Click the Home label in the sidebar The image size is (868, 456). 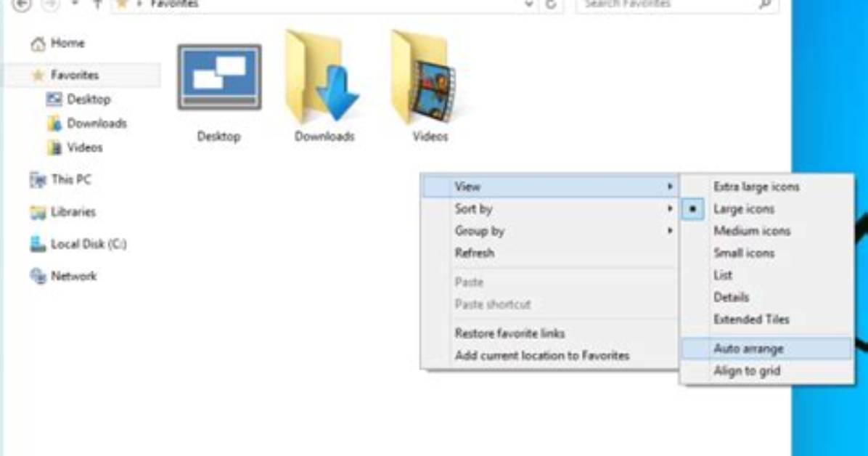coord(67,44)
